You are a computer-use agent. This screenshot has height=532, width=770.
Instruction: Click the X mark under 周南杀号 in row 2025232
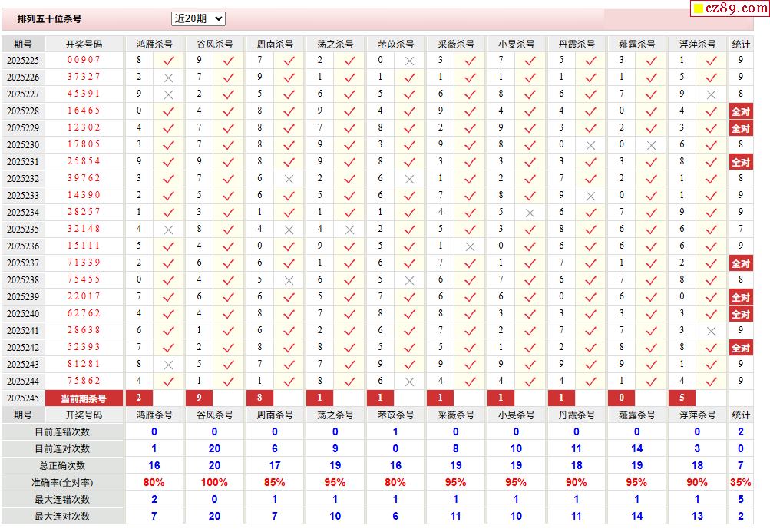coord(289,180)
